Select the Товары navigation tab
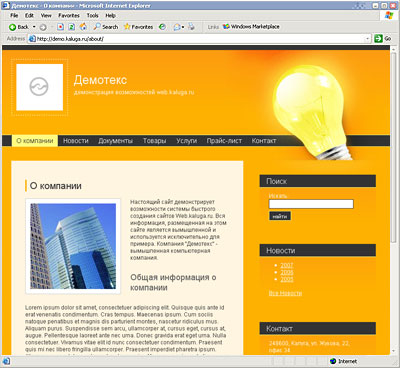This screenshot has width=400, height=368. [154, 141]
